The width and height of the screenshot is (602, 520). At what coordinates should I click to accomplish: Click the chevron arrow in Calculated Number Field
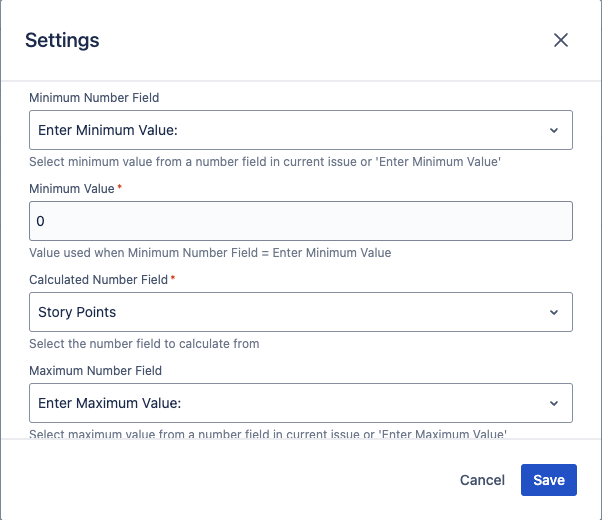554,312
